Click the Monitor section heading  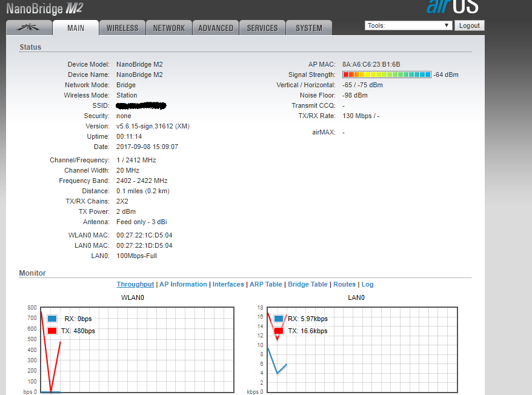point(32,273)
